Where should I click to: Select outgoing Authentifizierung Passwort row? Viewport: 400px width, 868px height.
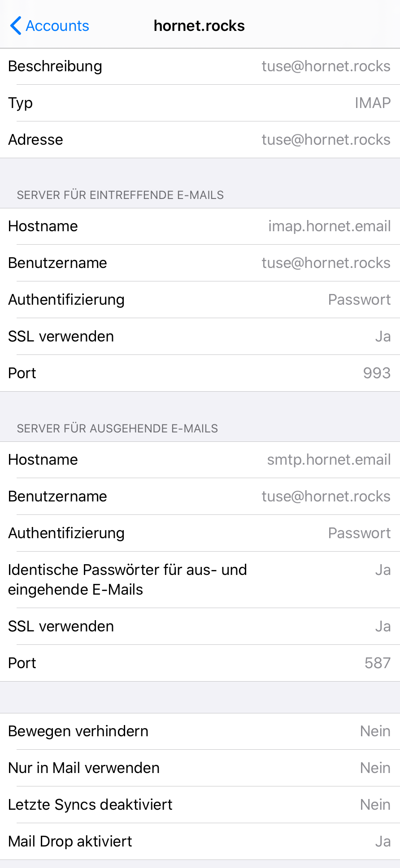200,533
